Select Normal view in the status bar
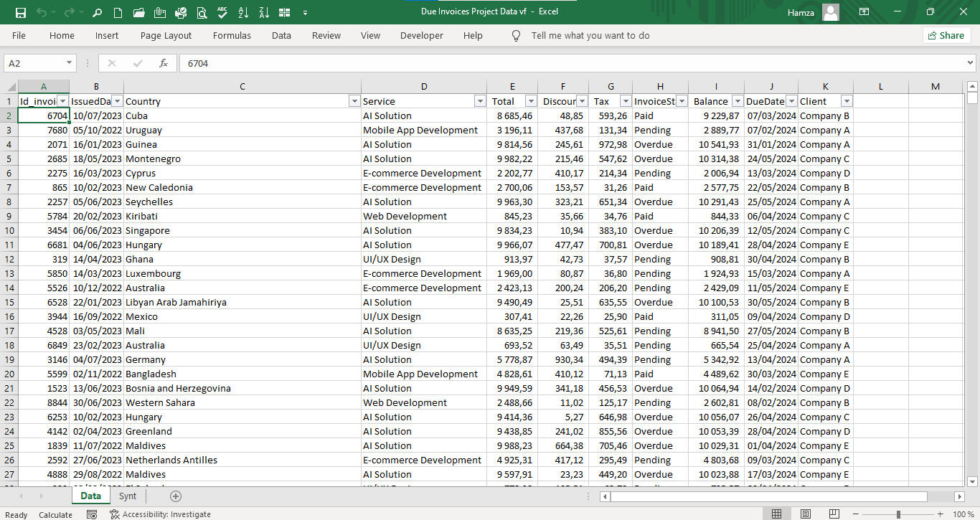This screenshot has height=520, width=980. tap(776, 514)
